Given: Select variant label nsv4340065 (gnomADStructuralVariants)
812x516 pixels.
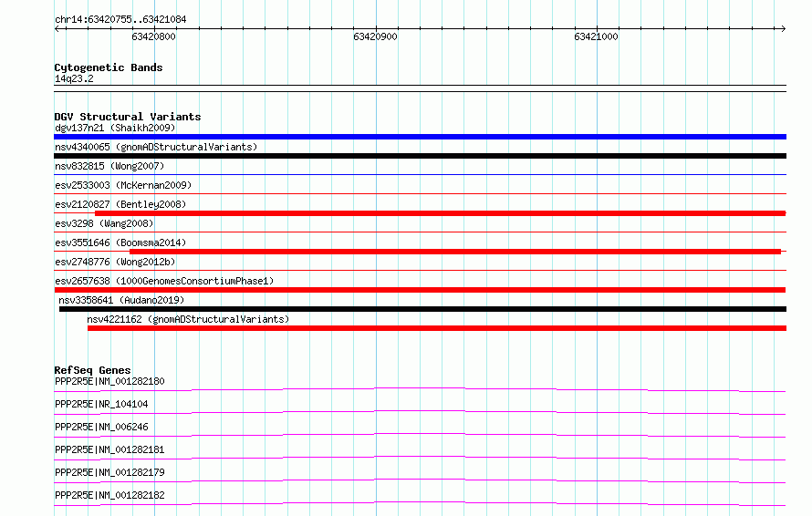Looking at the screenshot, I should 156,147.
